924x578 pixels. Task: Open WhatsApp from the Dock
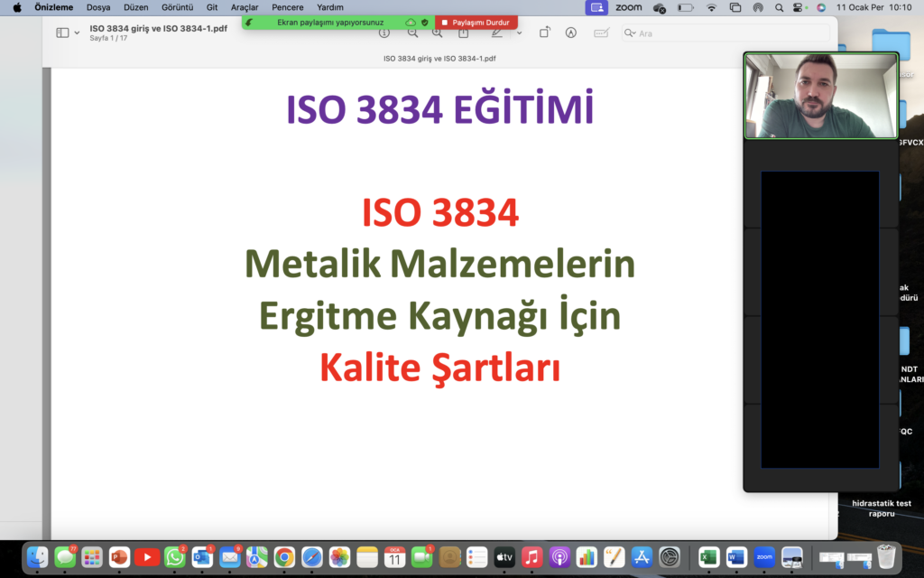coord(175,557)
